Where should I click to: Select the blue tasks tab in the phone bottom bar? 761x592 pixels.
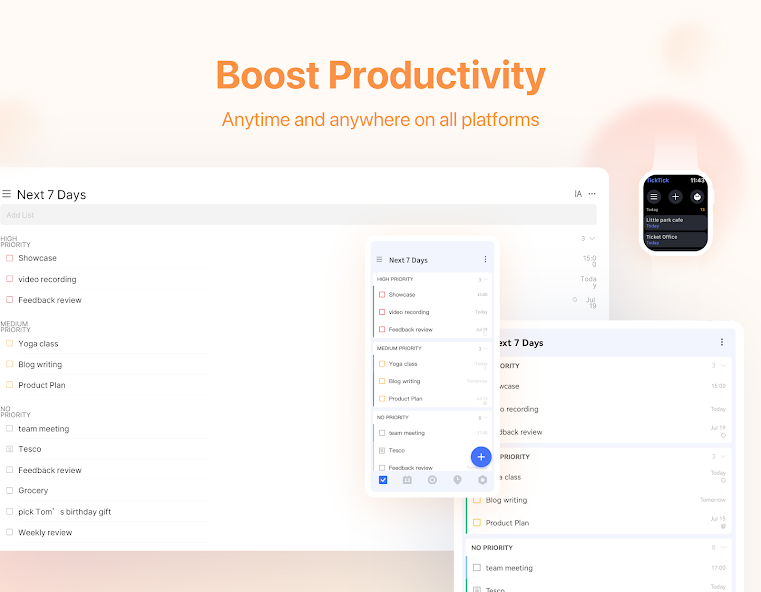pos(383,480)
